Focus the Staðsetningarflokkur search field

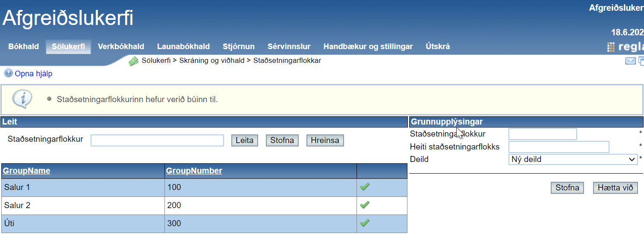(x=157, y=140)
